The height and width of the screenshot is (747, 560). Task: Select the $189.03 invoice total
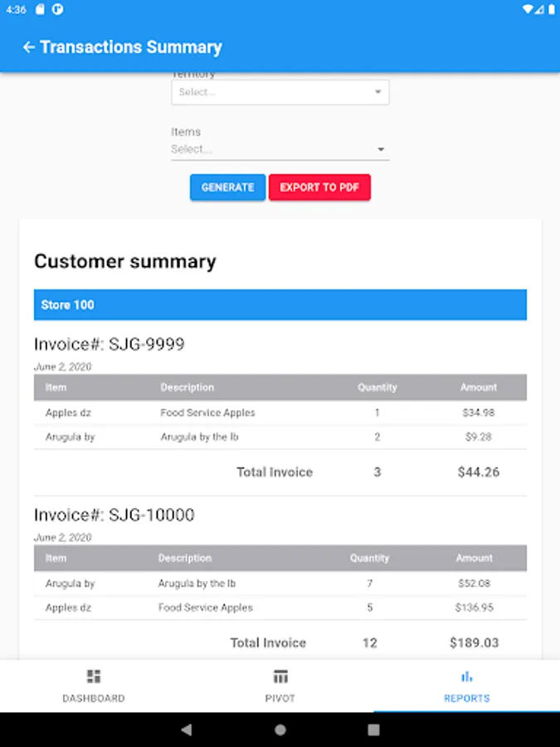474,642
